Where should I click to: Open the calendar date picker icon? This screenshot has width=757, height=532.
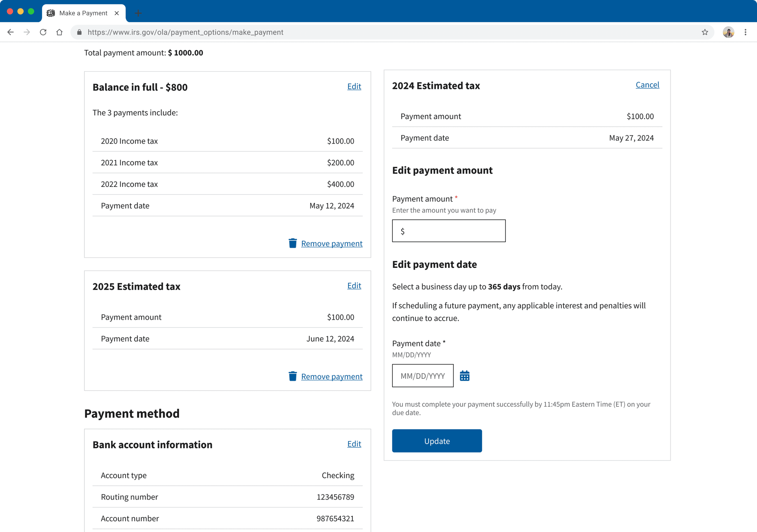pos(464,376)
